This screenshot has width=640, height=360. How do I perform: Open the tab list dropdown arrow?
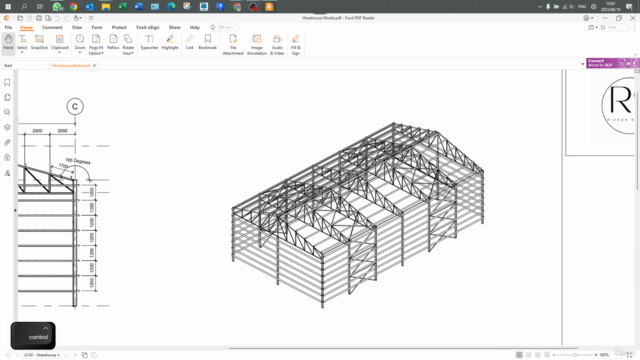pyautogui.click(x=582, y=64)
